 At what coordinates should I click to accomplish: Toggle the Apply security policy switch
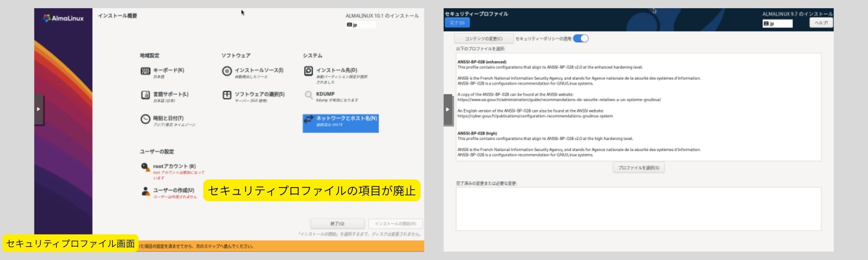click(581, 39)
